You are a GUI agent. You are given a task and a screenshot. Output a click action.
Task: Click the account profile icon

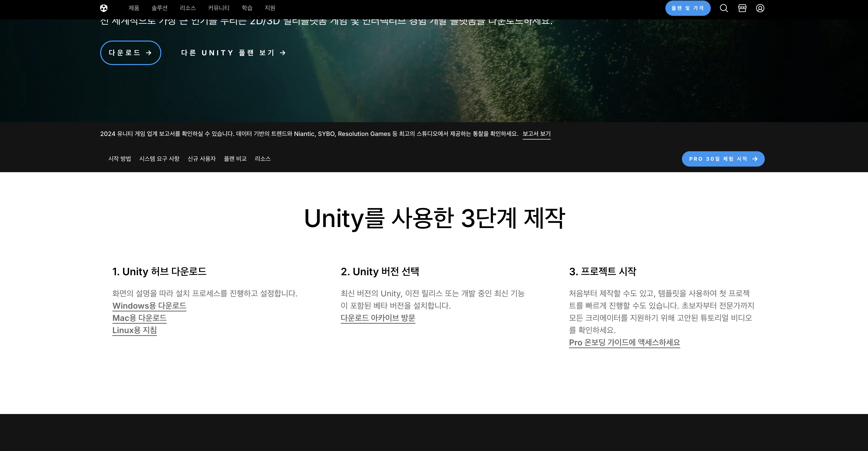pos(760,8)
